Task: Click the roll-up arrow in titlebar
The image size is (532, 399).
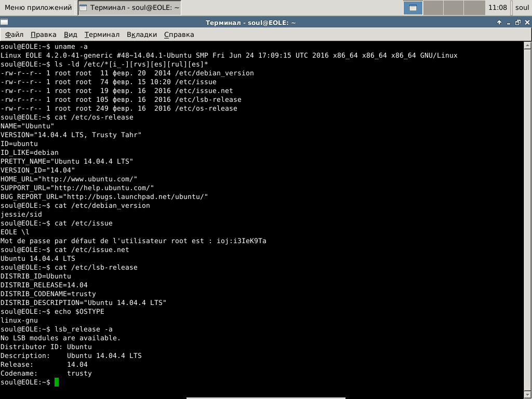Action: (x=499, y=22)
